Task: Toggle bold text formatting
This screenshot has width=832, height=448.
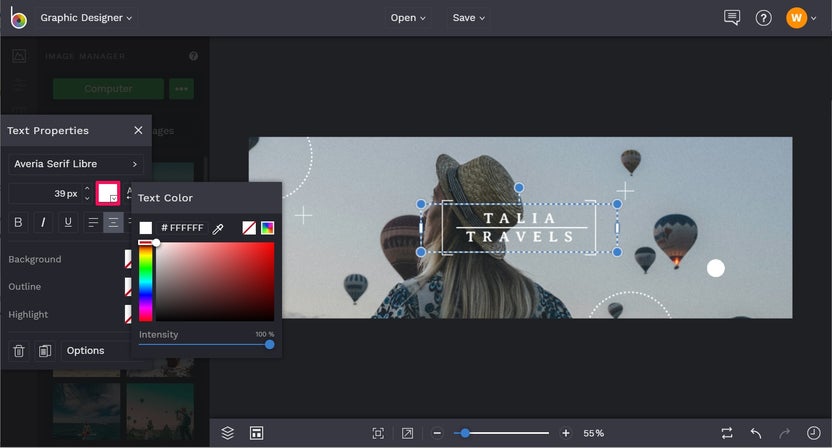Action: coord(18,222)
